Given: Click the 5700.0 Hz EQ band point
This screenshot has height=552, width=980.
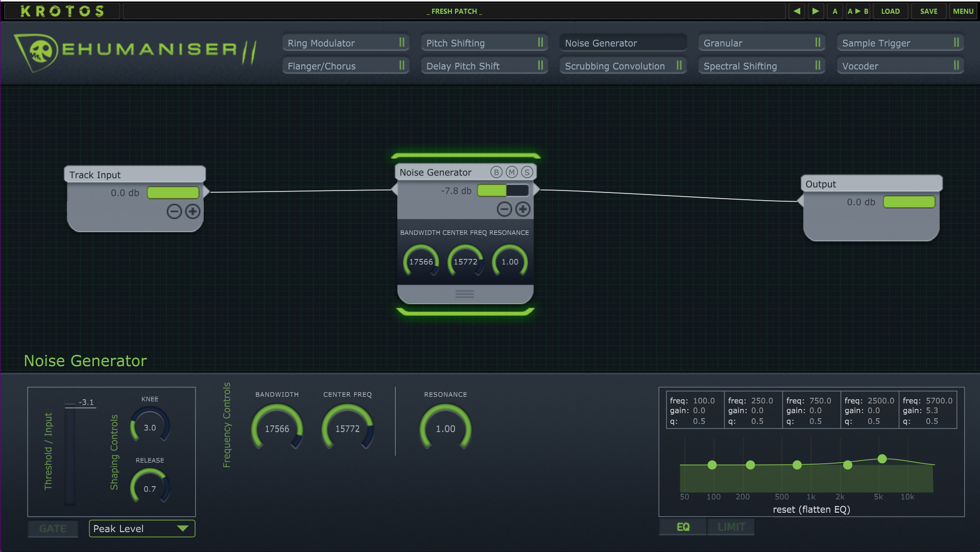Looking at the screenshot, I should tap(882, 459).
